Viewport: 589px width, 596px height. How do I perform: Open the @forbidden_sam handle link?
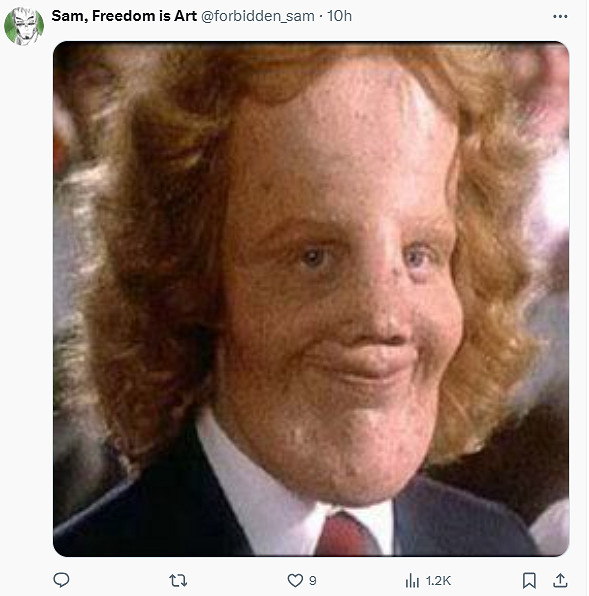(258, 16)
